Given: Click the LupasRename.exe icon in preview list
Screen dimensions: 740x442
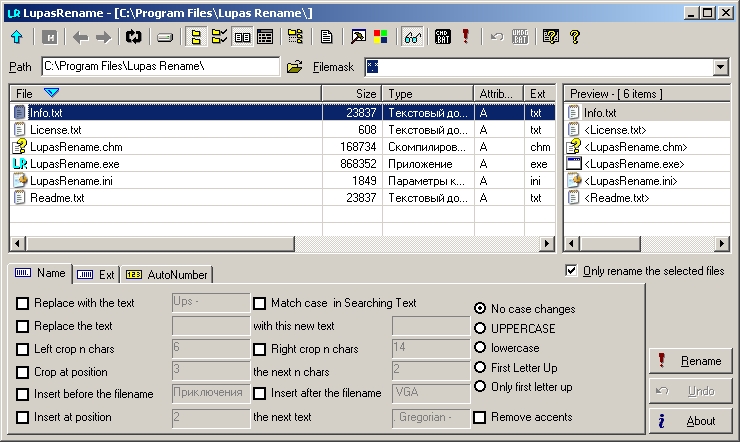Looking at the screenshot, I should (573, 164).
